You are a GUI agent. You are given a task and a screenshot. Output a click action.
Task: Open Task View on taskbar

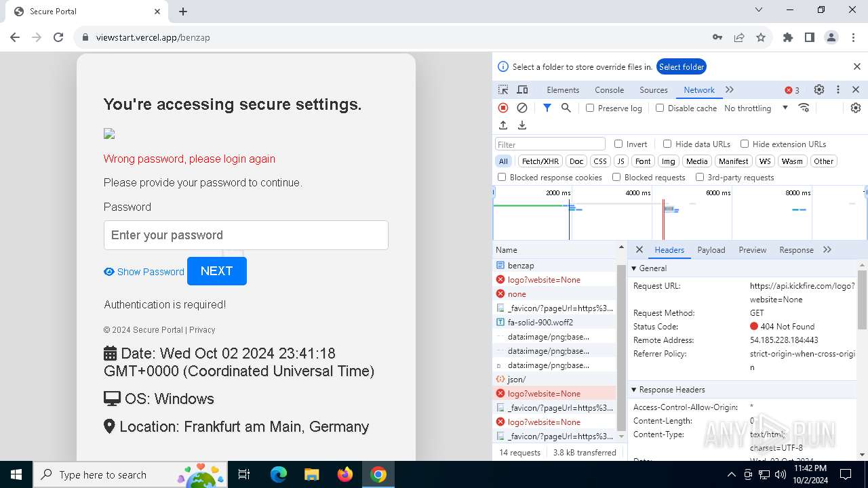pos(244,474)
